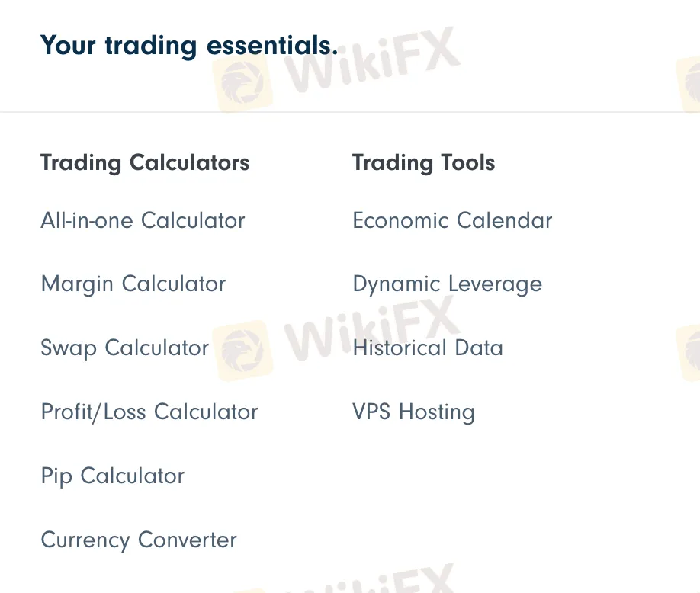
Task: Open the All-in-one Calculator link
Action: tap(143, 220)
